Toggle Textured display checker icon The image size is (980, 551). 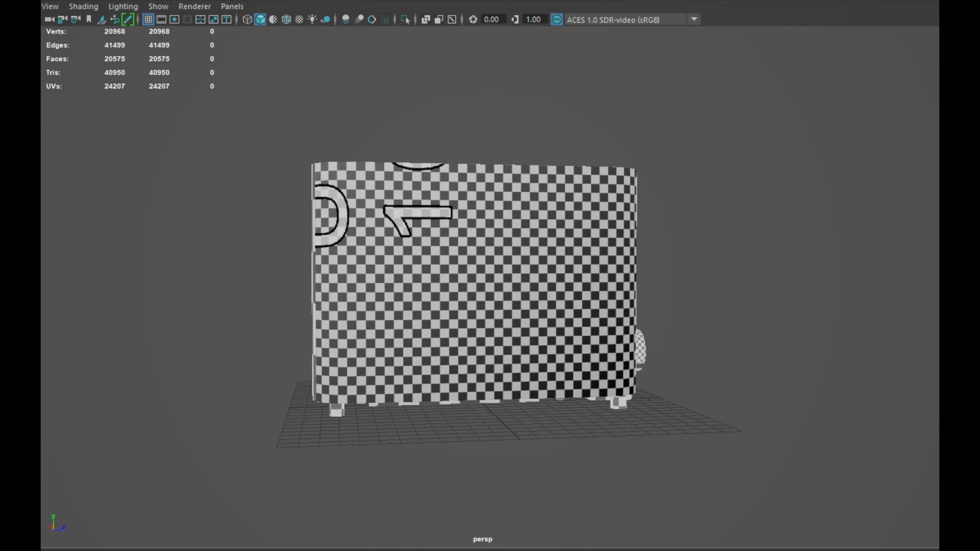click(x=299, y=19)
